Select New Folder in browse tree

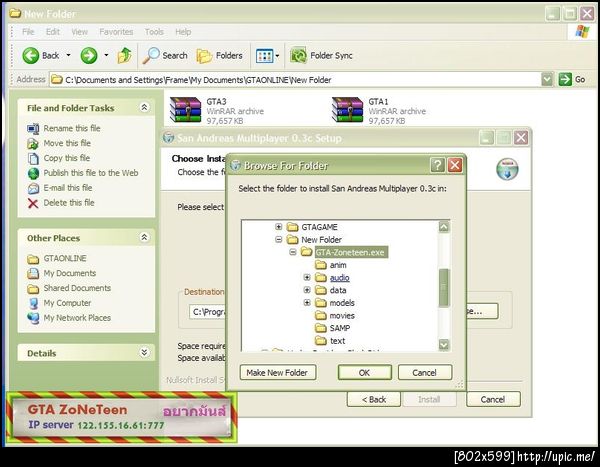321,240
